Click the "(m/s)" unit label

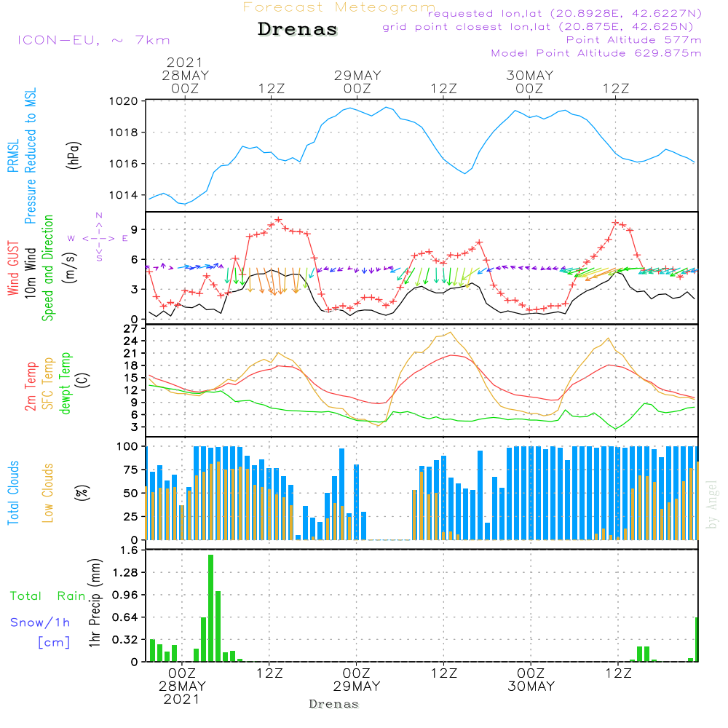pyautogui.click(x=70, y=268)
